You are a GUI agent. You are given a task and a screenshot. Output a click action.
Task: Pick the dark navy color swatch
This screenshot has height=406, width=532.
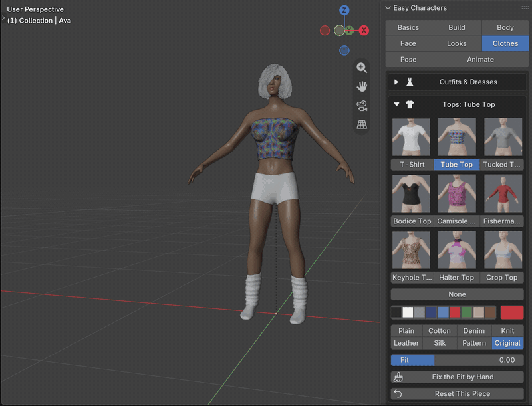point(431,312)
